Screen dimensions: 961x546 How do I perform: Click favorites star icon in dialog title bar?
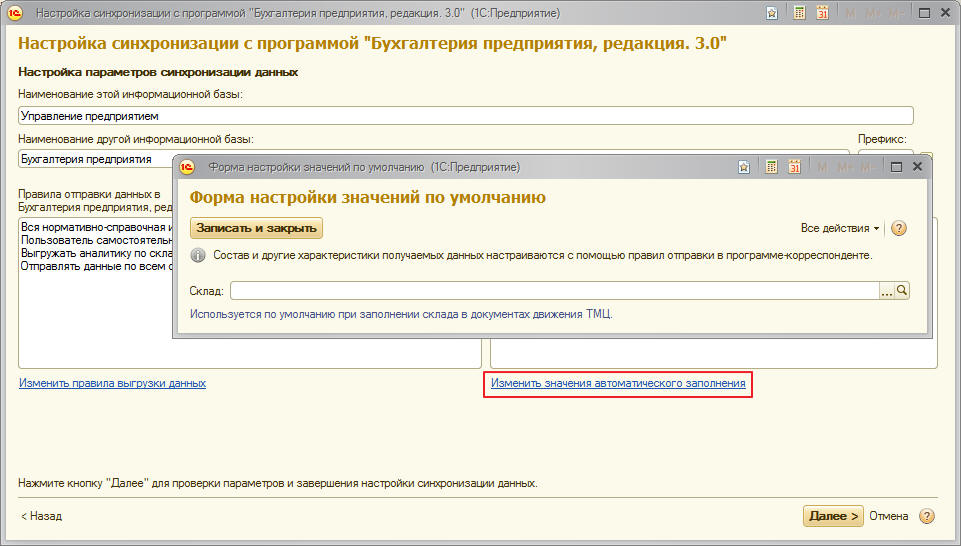pyautogui.click(x=743, y=167)
